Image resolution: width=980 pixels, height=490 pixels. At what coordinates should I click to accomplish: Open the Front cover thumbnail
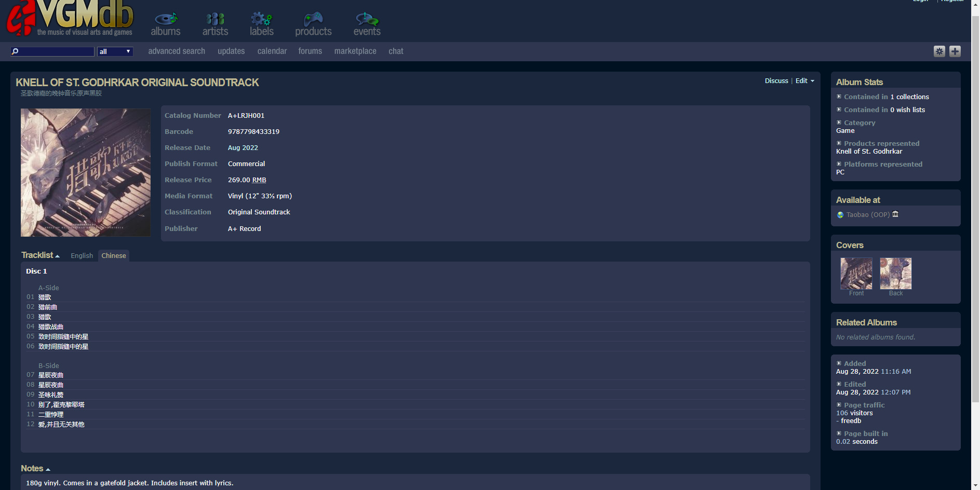[x=856, y=274]
